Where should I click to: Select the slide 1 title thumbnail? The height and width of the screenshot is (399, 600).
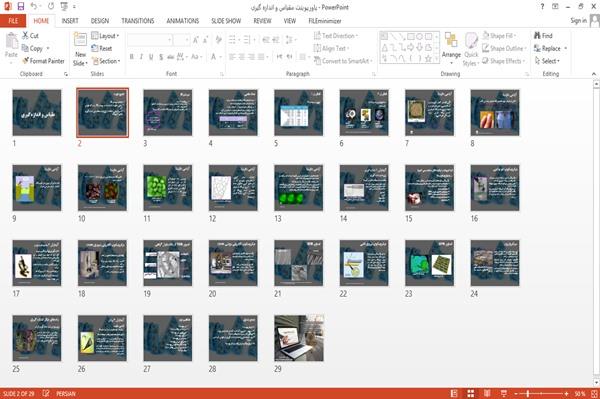coord(37,112)
